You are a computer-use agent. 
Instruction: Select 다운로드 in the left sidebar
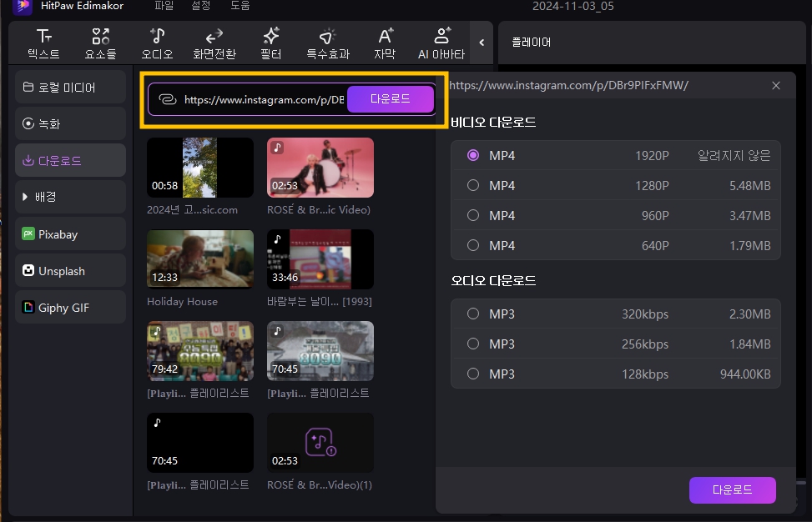coord(70,160)
